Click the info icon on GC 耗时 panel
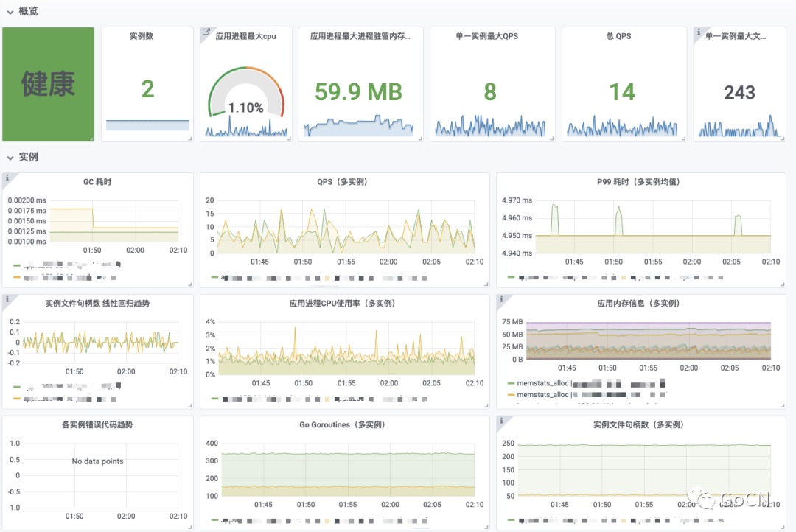This screenshot has height=532, width=796. coord(7,178)
